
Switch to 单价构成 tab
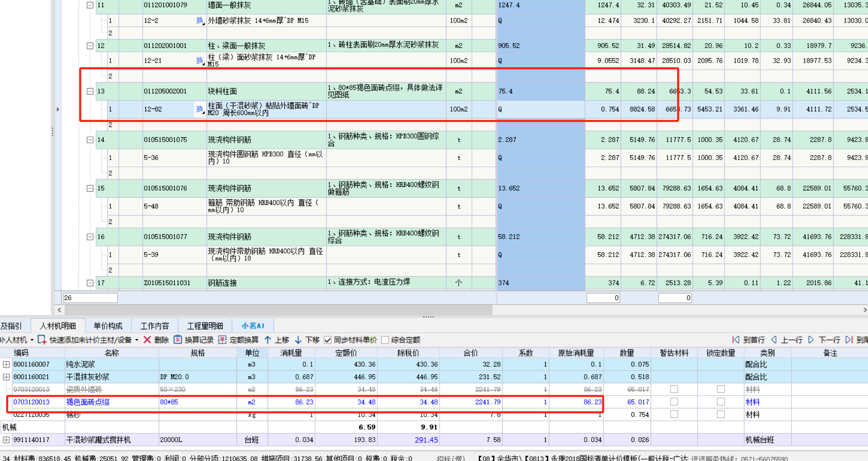click(108, 326)
